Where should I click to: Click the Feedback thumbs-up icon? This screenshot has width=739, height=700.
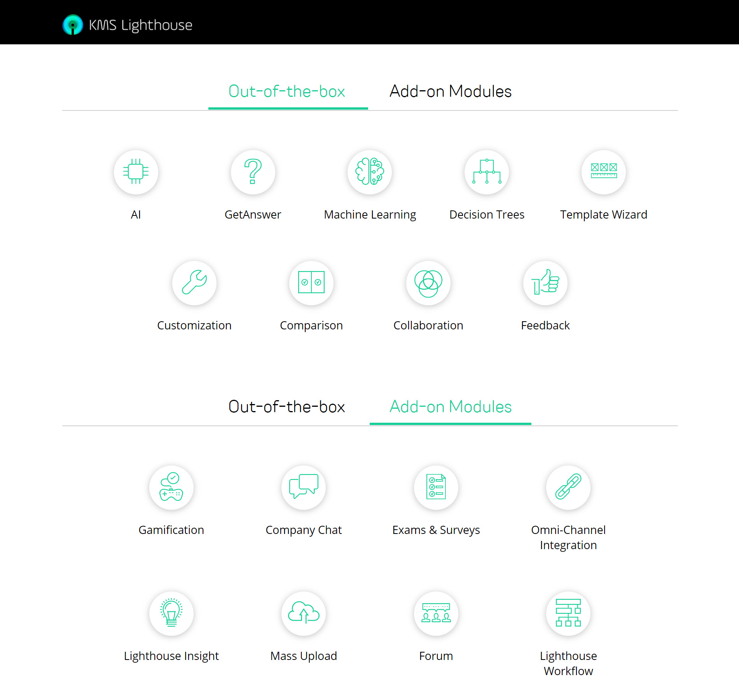click(x=545, y=283)
